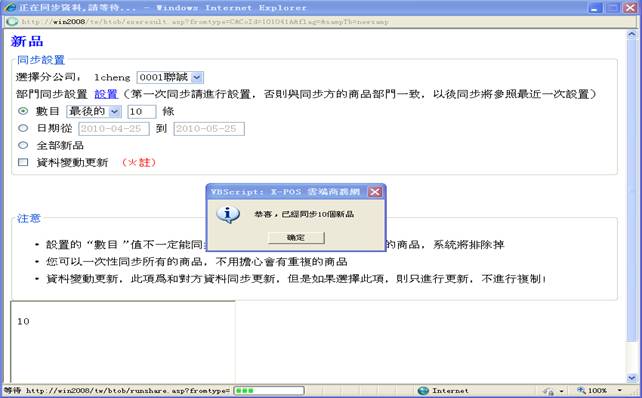Screen dimensions: 642x398
Task: Close the VBScript X-POS dialog
Action: 375,192
